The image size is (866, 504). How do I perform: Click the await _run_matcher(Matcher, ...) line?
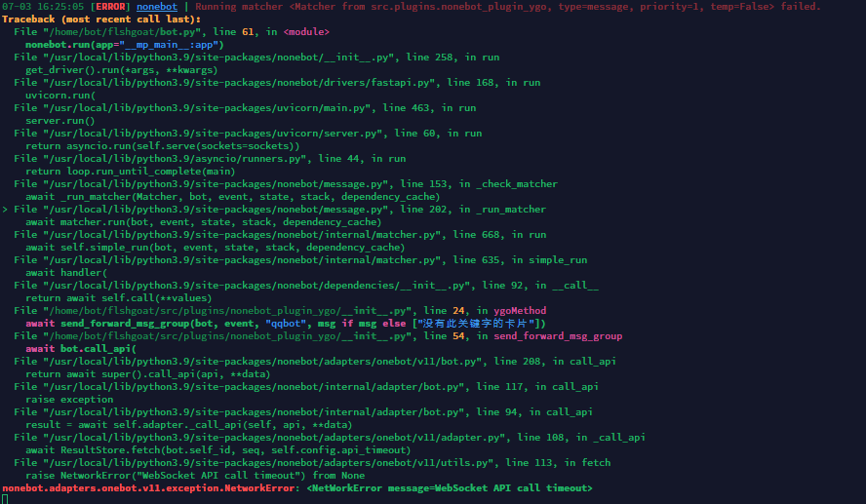(x=232, y=197)
